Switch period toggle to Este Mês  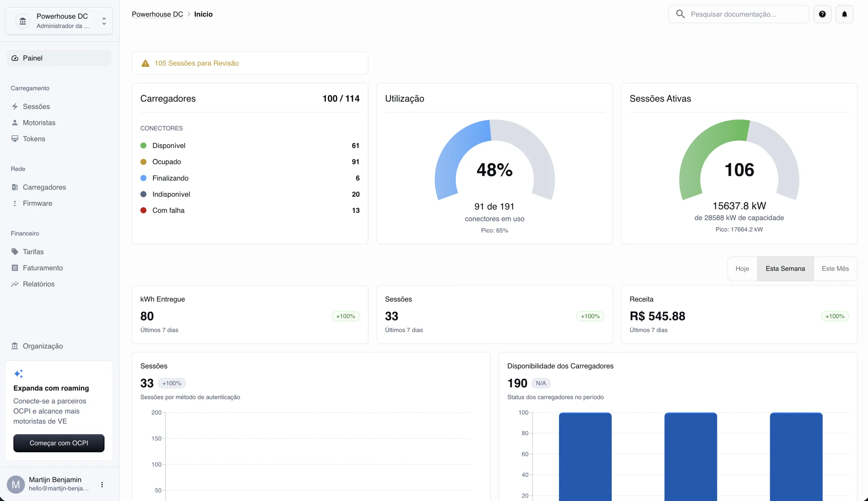pyautogui.click(x=835, y=268)
